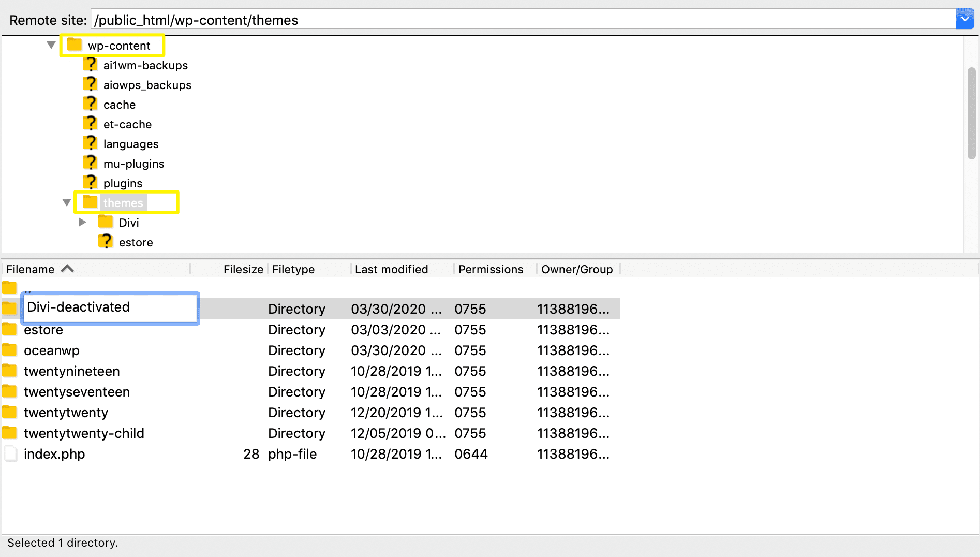Open the Remote site address dropdown
This screenshot has height=557, width=980.
[x=965, y=19]
